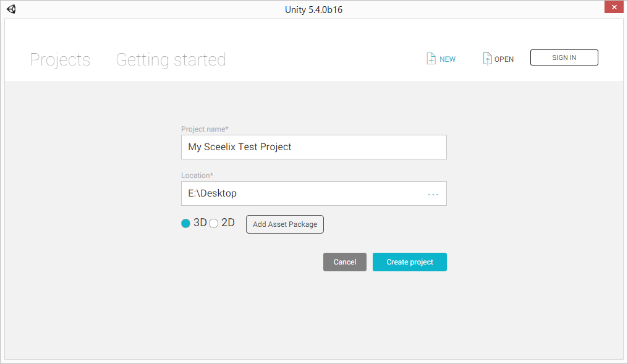Image resolution: width=628 pixels, height=364 pixels.
Task: Click the 3D label text
Action: tap(200, 222)
